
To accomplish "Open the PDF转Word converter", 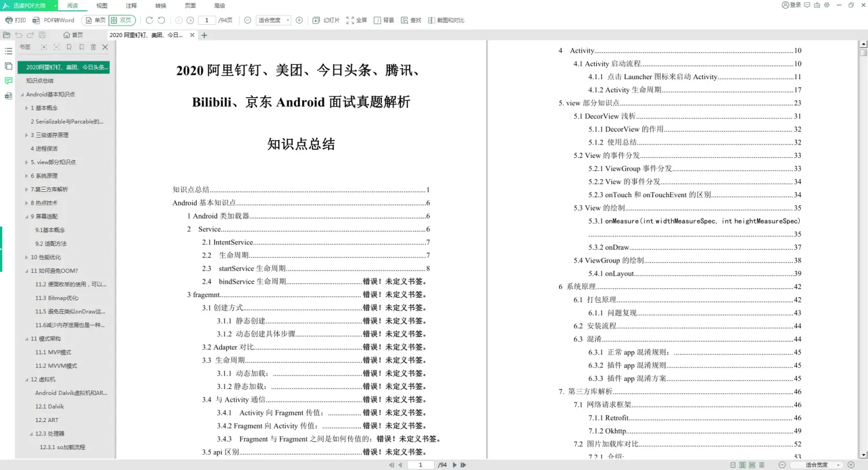I will pos(53,20).
